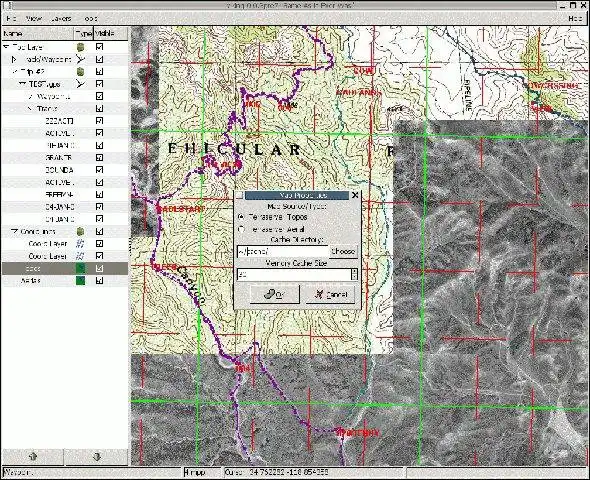The image size is (590, 480).
Task: Click the TRAILSTART waypoint label on map
Action: pos(181,209)
